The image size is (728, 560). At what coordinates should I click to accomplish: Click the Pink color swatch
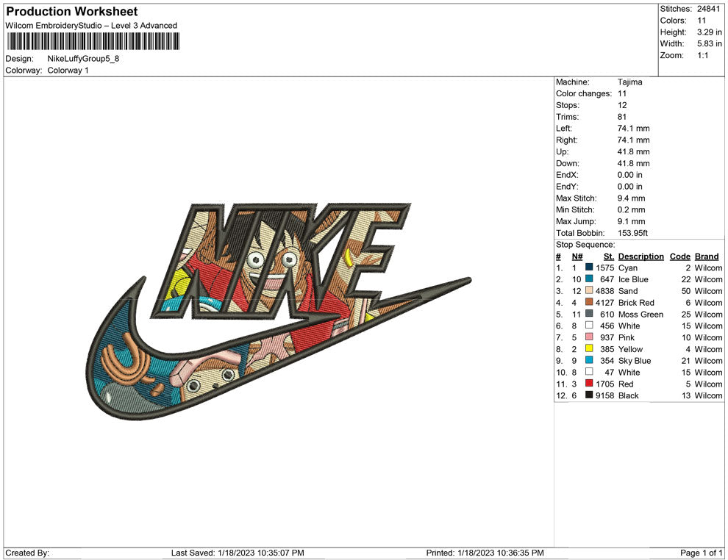click(x=589, y=337)
